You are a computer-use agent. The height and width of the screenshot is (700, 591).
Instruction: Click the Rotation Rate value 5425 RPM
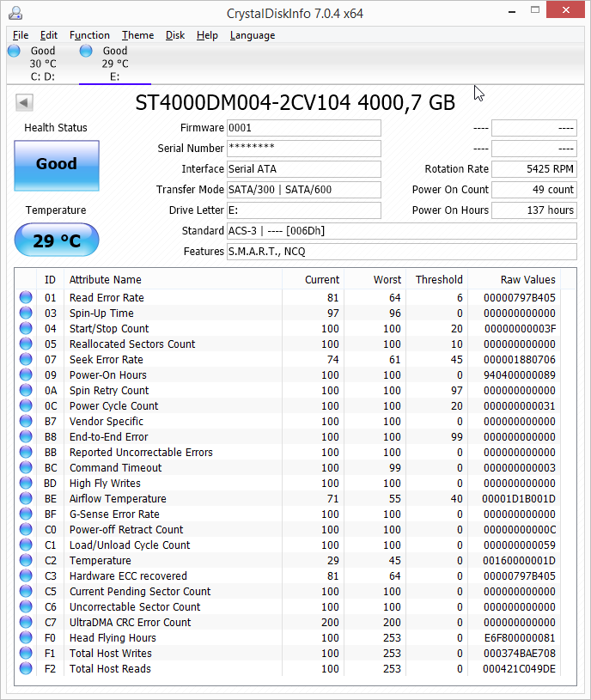click(x=533, y=168)
